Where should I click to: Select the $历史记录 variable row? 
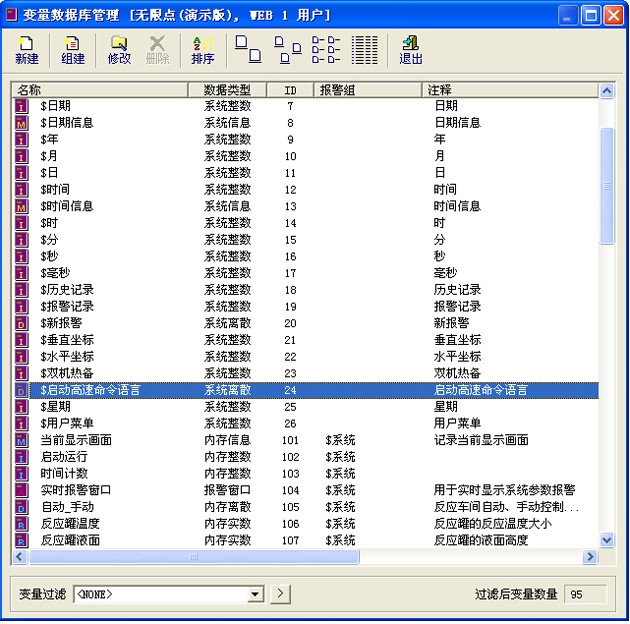point(305,290)
